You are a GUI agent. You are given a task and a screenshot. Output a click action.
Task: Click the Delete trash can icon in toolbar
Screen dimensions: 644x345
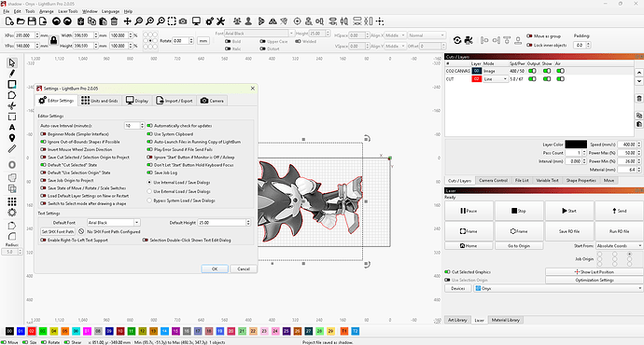pyautogui.click(x=115, y=21)
